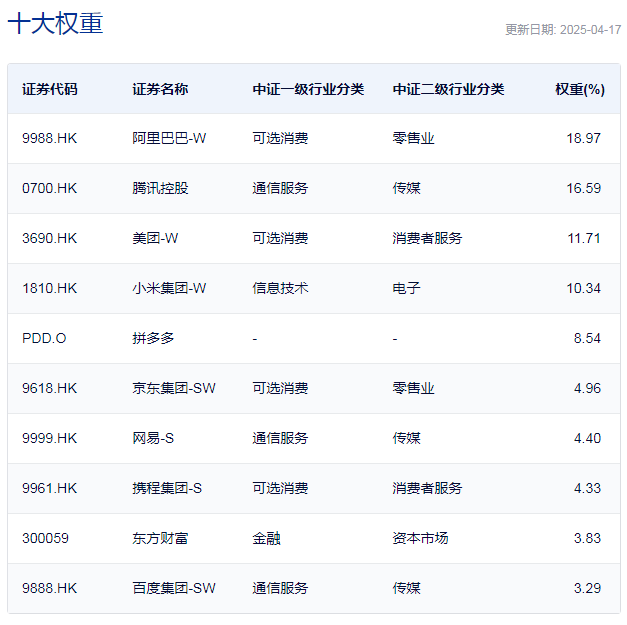Image resolution: width=627 pixels, height=625 pixels.
Task: Select the code 0700.HK
Action: click(50, 188)
